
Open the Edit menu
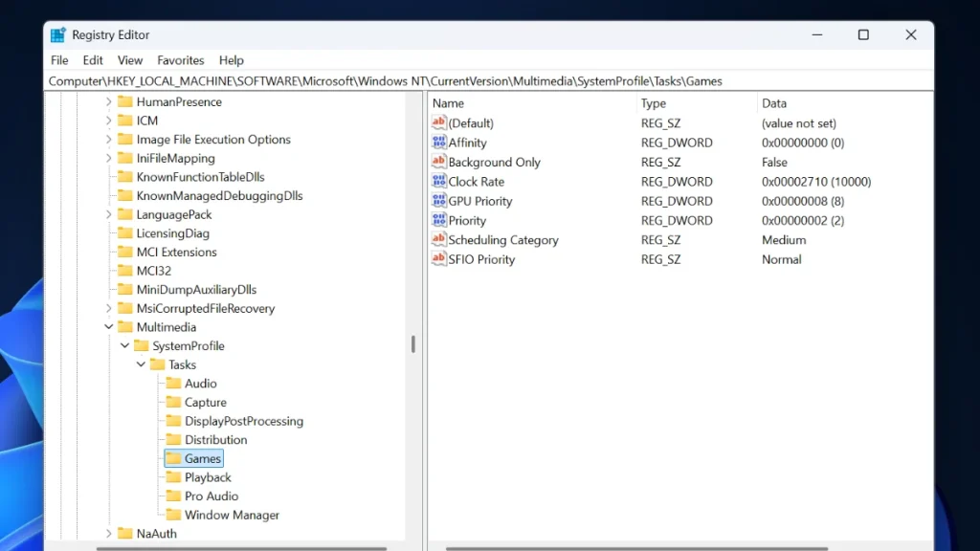coord(93,60)
